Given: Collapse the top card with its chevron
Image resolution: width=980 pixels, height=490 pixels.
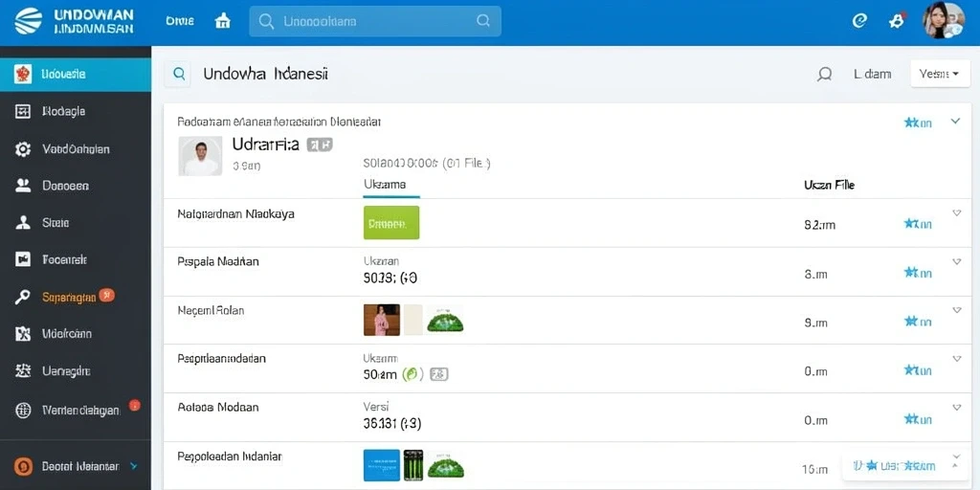Looking at the screenshot, I should pyautogui.click(x=955, y=122).
